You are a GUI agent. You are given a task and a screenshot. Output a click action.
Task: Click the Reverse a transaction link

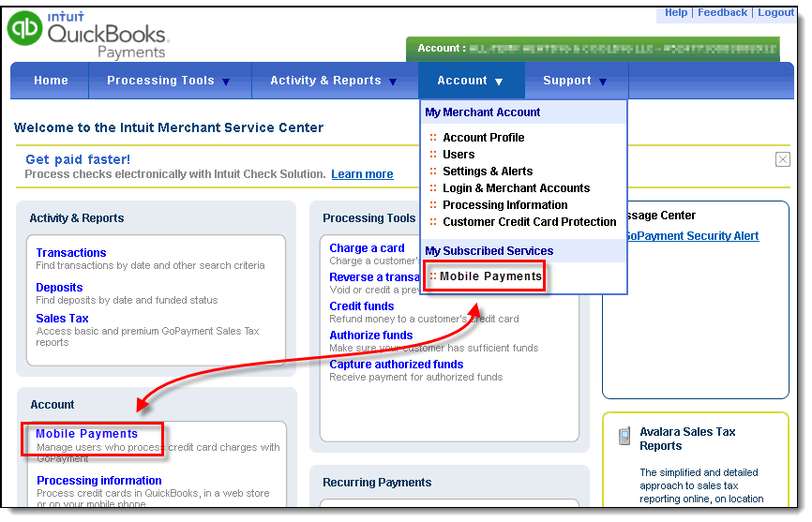(x=374, y=277)
